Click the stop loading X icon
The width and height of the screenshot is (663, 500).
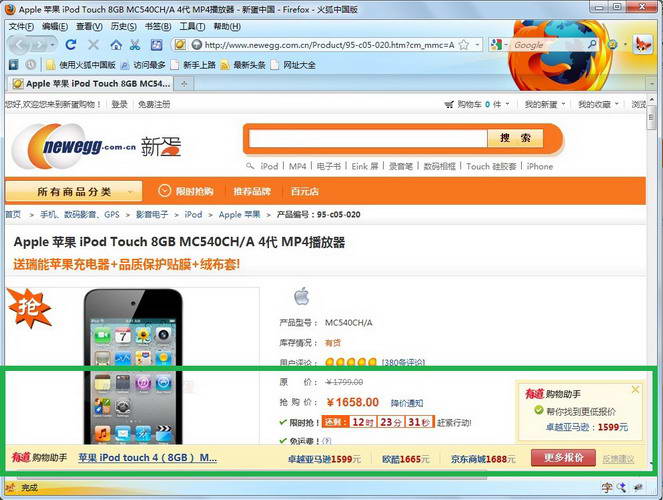point(94,45)
